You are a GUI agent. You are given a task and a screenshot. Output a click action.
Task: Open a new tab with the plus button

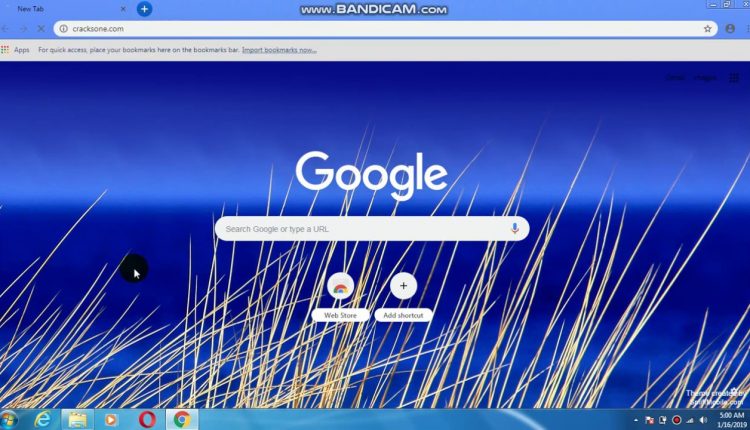pos(144,9)
